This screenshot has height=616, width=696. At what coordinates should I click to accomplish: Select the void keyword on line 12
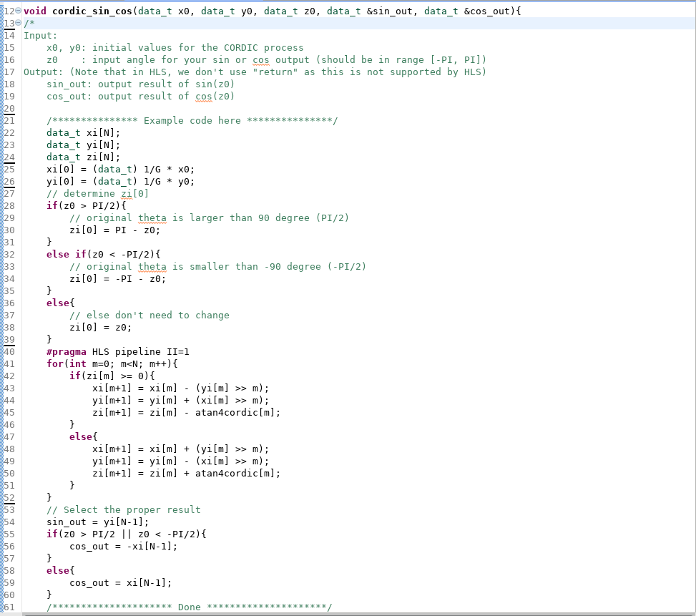pyautogui.click(x=37, y=11)
